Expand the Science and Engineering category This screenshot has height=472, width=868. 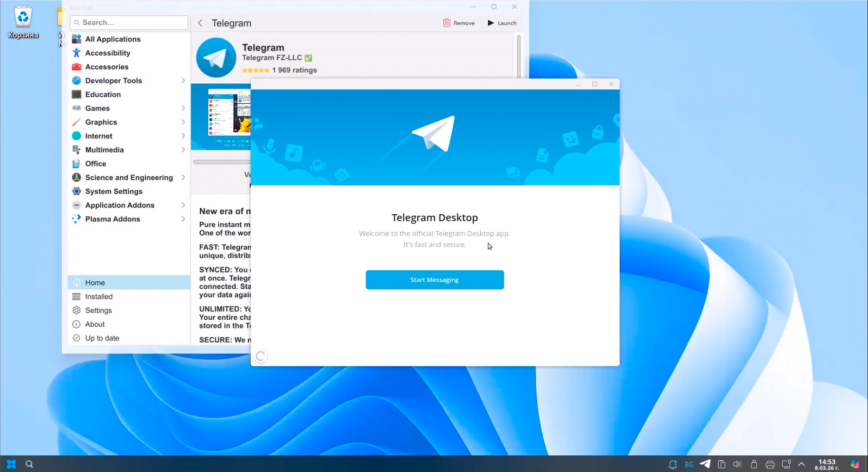click(183, 178)
